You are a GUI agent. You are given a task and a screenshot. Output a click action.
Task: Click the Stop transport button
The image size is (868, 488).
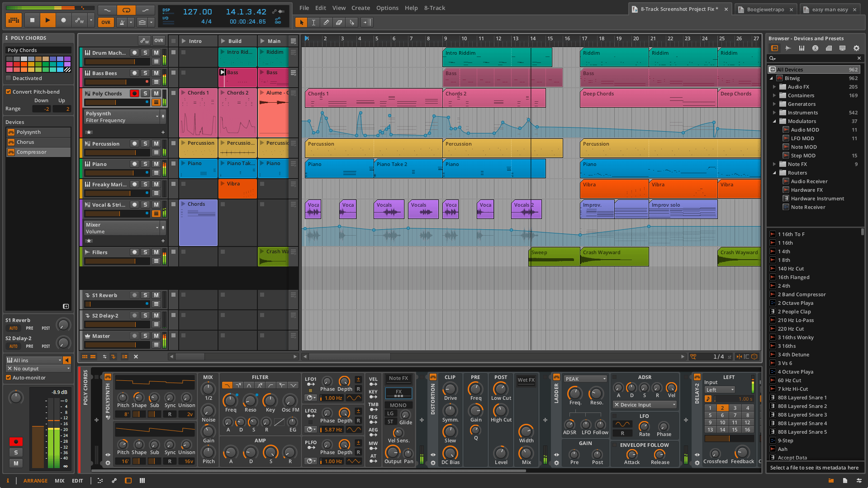coord(32,20)
